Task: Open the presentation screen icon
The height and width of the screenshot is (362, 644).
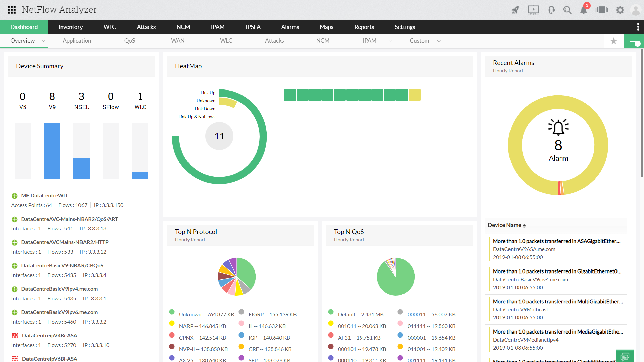Action: [533, 10]
